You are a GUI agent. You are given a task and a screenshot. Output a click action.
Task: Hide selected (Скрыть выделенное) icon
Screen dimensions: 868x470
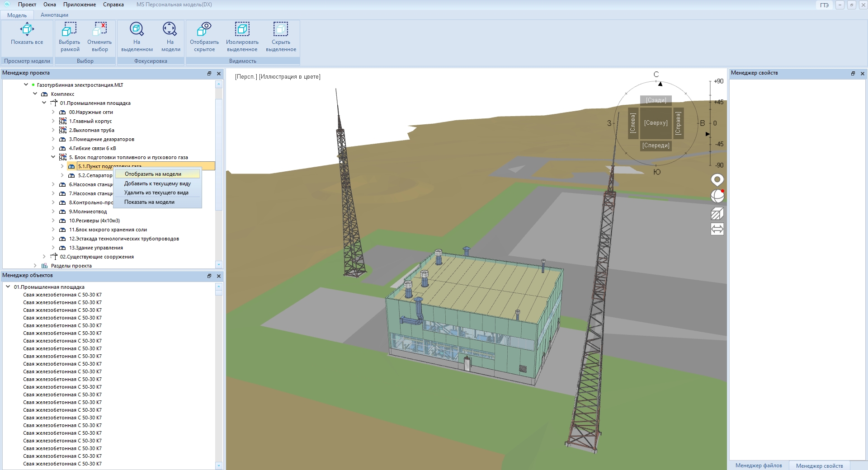click(280, 30)
